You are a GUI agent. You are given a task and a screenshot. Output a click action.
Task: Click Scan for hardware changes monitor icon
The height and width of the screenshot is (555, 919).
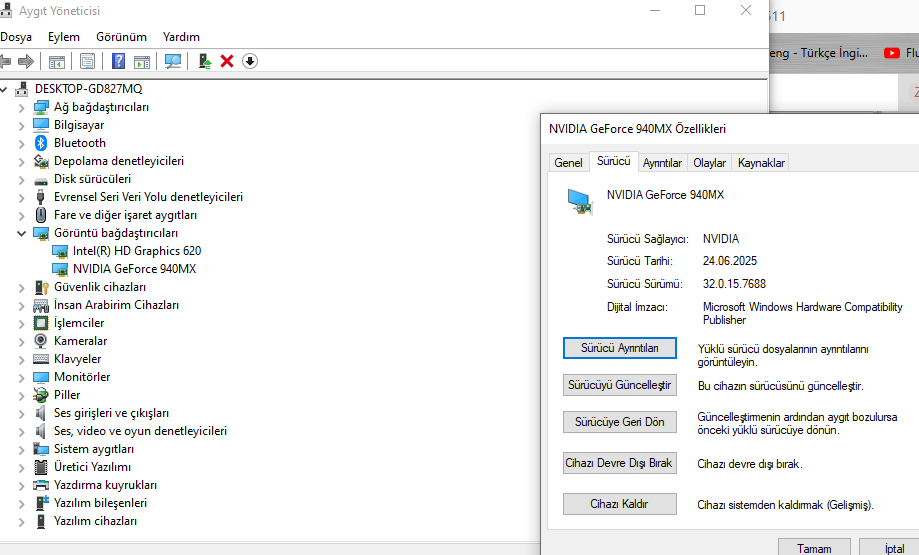173,61
